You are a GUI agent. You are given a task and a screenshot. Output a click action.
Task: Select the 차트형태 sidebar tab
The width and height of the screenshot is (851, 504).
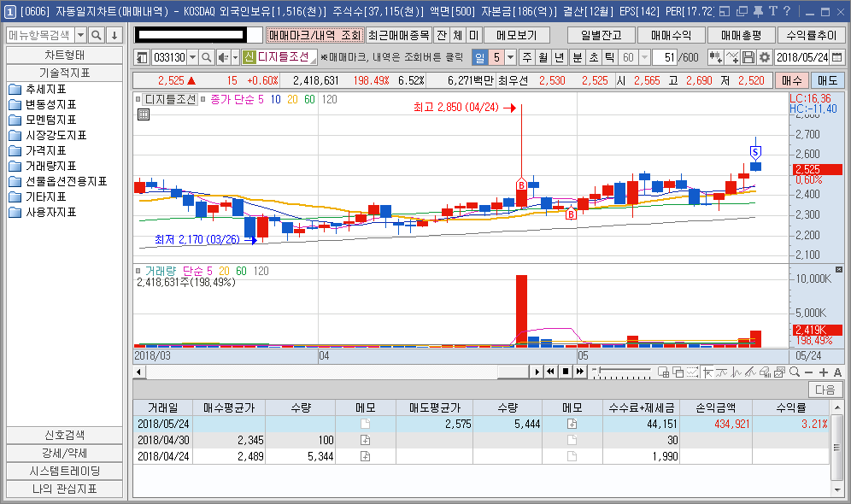65,56
